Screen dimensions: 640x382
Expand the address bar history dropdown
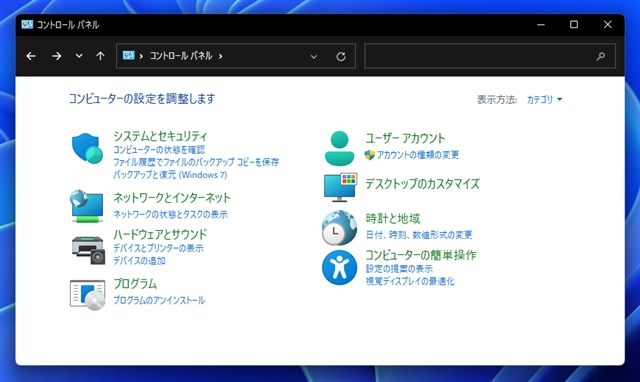click(313, 56)
